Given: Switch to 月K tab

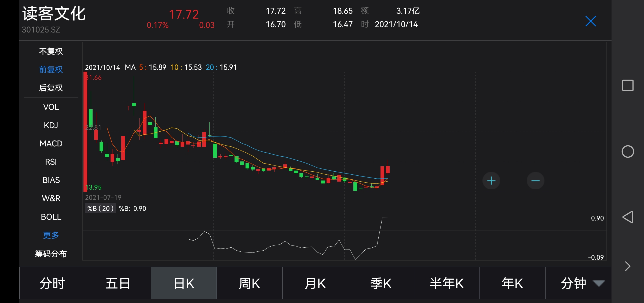Looking at the screenshot, I should pos(315,283).
